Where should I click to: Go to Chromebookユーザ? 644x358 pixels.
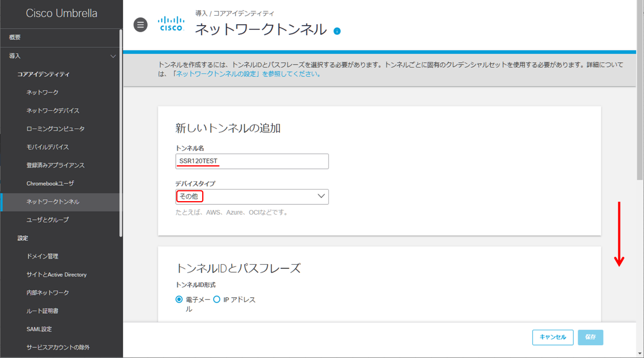coord(50,183)
